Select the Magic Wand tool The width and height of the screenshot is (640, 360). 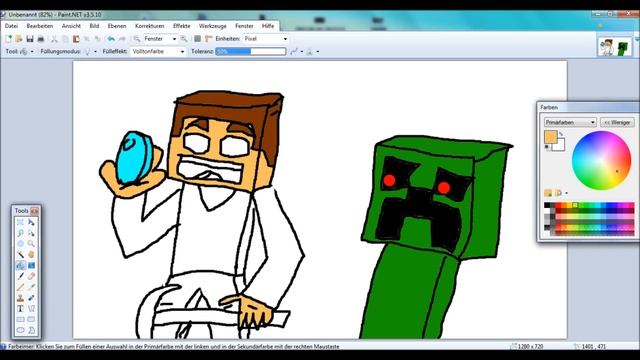pos(20,254)
